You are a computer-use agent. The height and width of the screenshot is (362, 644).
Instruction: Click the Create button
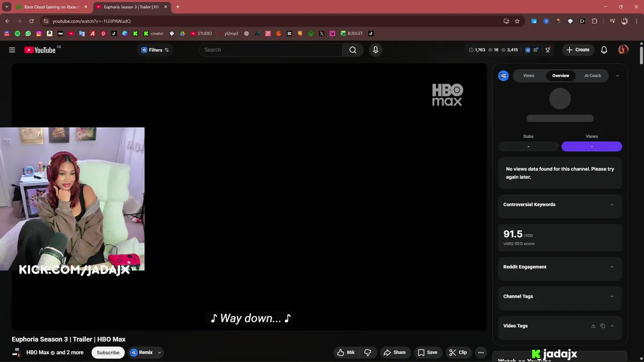coord(577,50)
